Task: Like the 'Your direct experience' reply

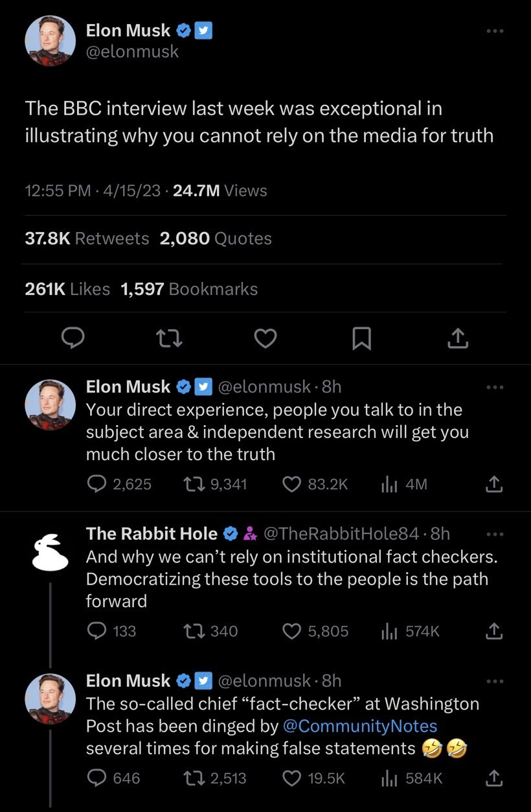Action: click(x=293, y=484)
